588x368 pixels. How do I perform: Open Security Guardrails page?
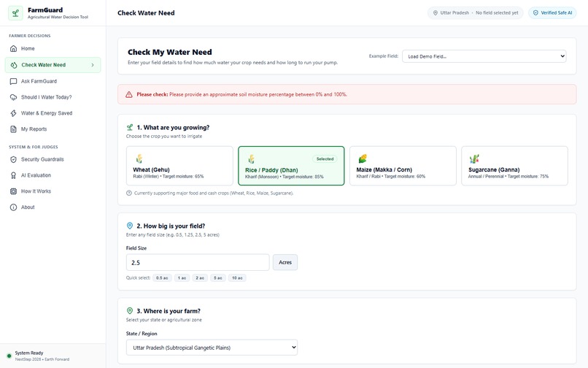tap(53, 159)
